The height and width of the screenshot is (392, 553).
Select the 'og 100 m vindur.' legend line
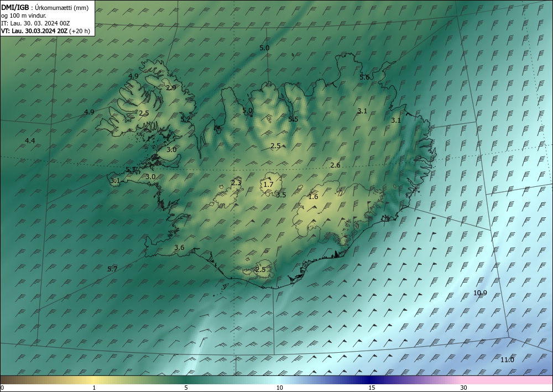pyautogui.click(x=24, y=15)
